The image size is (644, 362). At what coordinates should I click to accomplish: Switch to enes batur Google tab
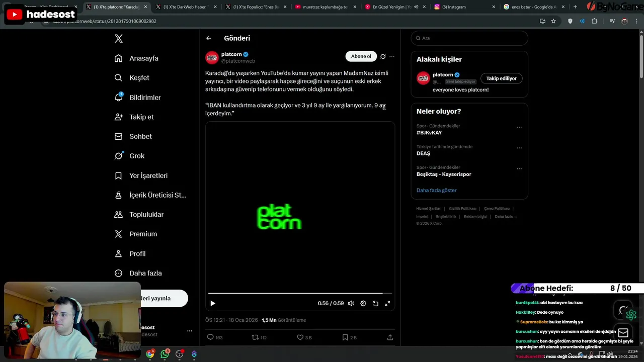tap(533, 7)
